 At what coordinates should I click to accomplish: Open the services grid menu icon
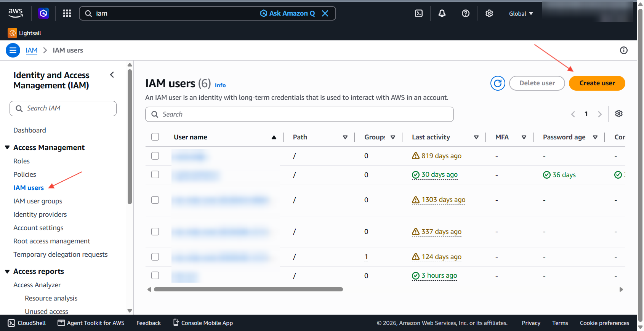(67, 13)
